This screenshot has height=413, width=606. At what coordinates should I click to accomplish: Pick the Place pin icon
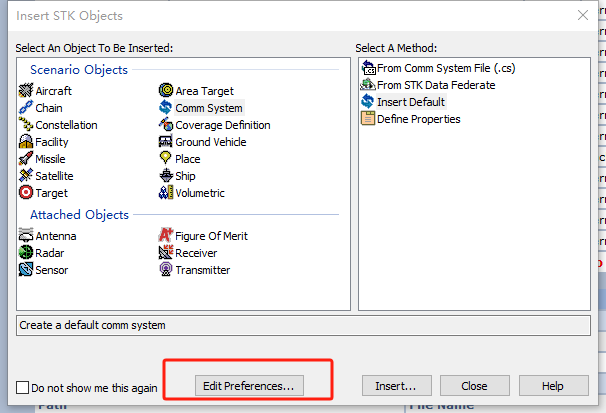(x=166, y=158)
